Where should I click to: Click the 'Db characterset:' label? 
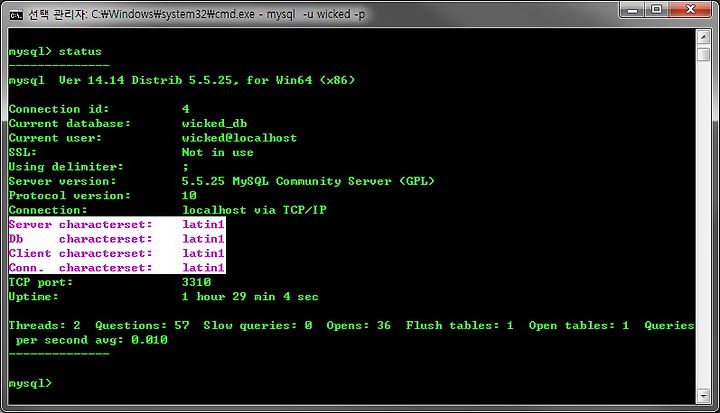(80, 239)
